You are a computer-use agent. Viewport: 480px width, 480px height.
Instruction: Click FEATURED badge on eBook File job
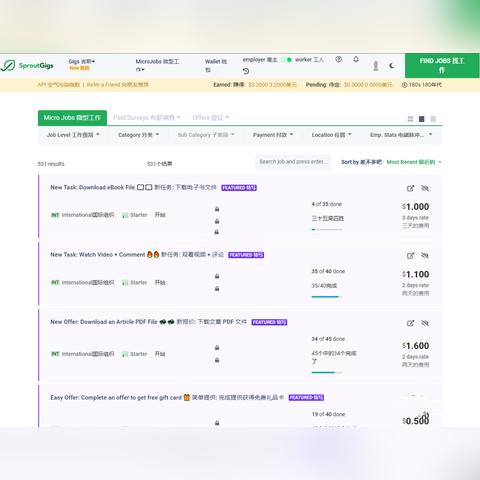(x=239, y=188)
